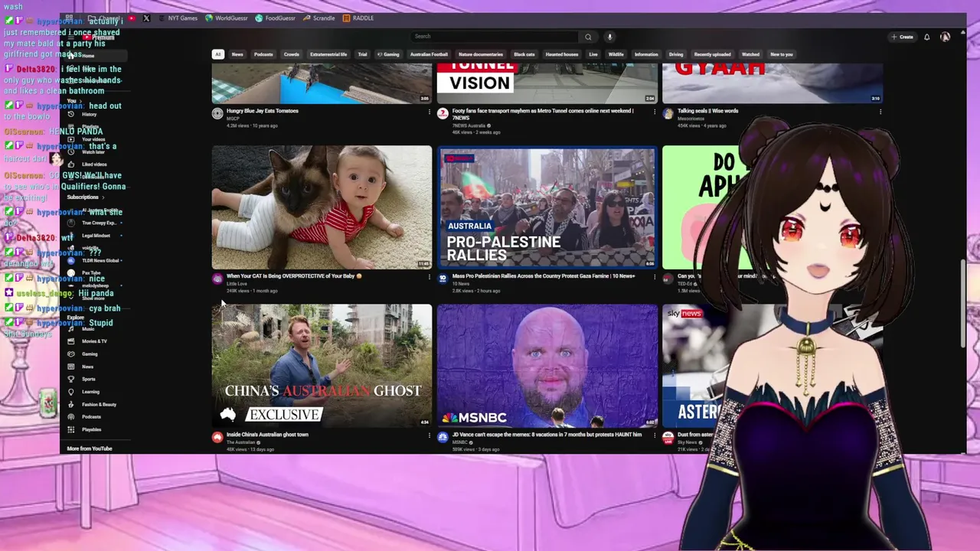Select the All filter chip
The width and height of the screenshot is (980, 551).
[x=217, y=54]
